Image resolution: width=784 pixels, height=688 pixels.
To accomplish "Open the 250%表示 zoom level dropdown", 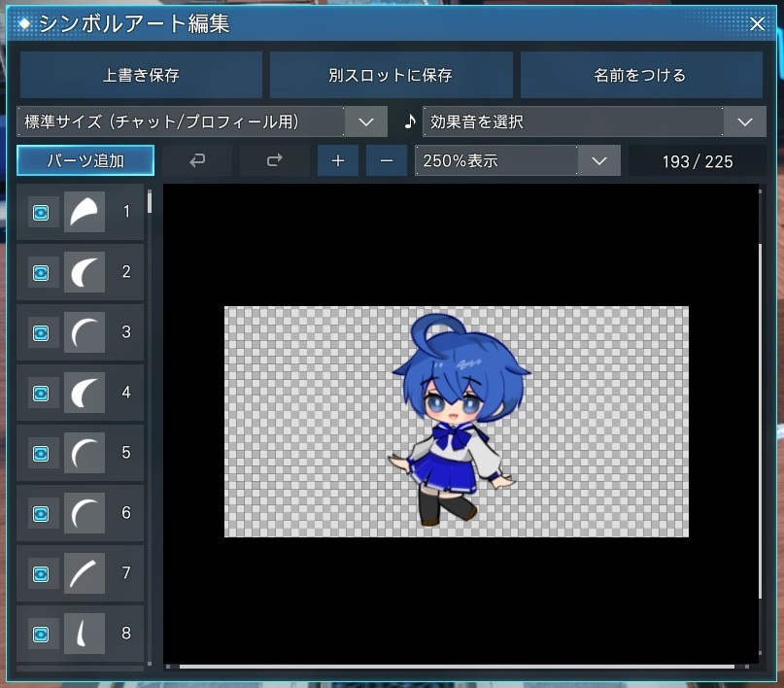I will coord(518,160).
